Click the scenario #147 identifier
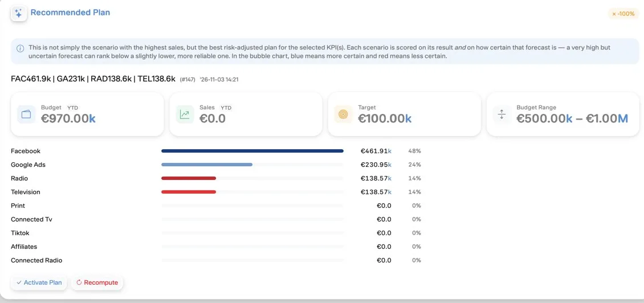 (x=188, y=79)
